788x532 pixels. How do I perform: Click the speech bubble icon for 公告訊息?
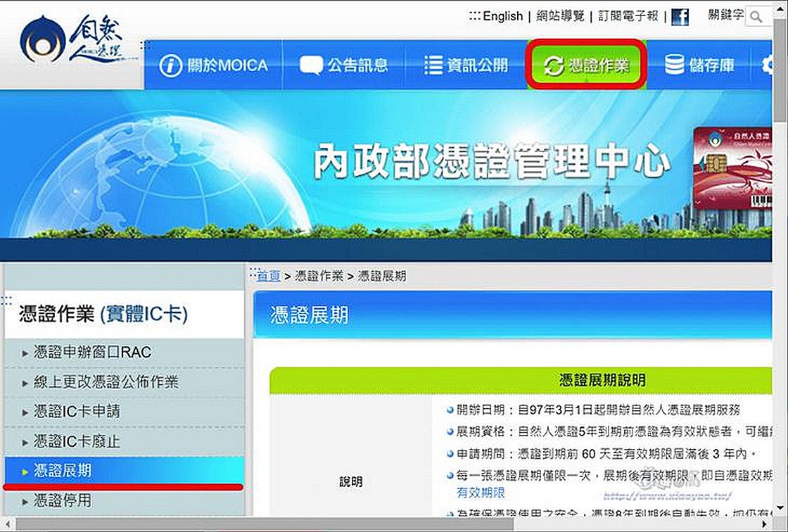coord(311,65)
